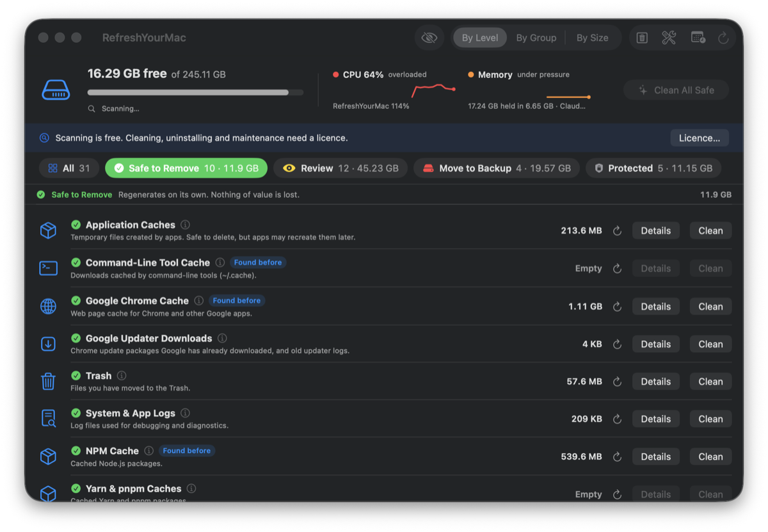Click the disk usage progress bar

[195, 93]
